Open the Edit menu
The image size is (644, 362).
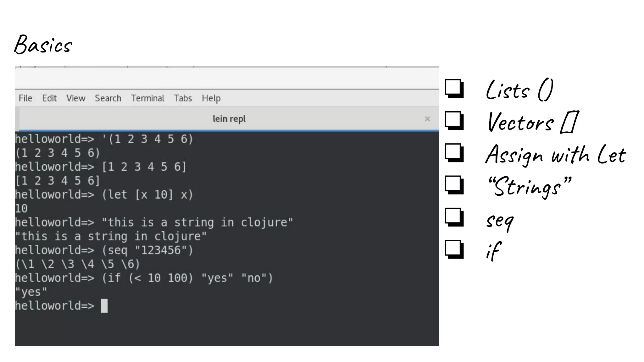[49, 98]
